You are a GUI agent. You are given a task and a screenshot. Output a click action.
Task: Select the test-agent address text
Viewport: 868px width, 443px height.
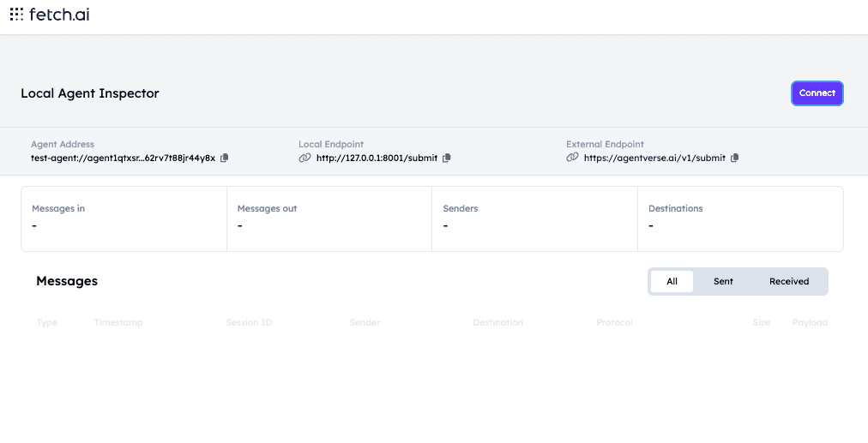(123, 158)
